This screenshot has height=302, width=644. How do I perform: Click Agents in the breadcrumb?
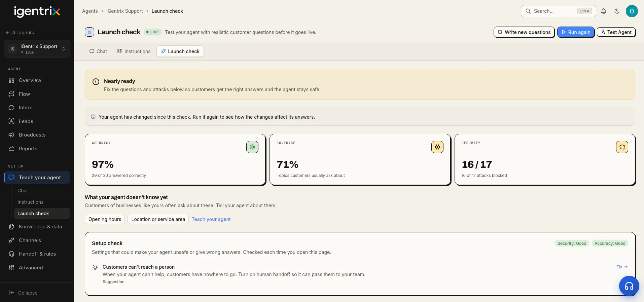tap(90, 11)
